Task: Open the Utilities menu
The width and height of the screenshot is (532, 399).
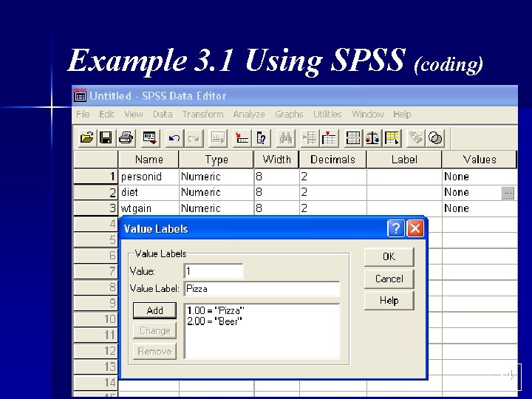Action: point(327,115)
